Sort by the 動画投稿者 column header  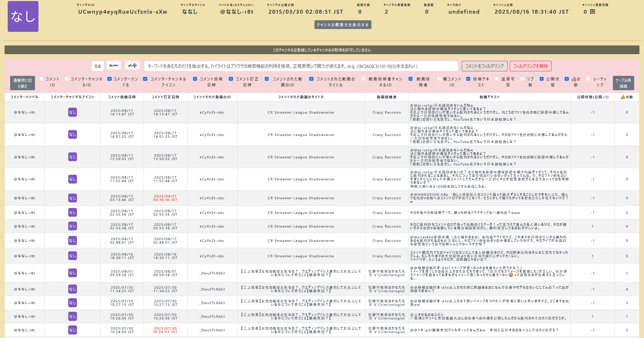(386, 97)
